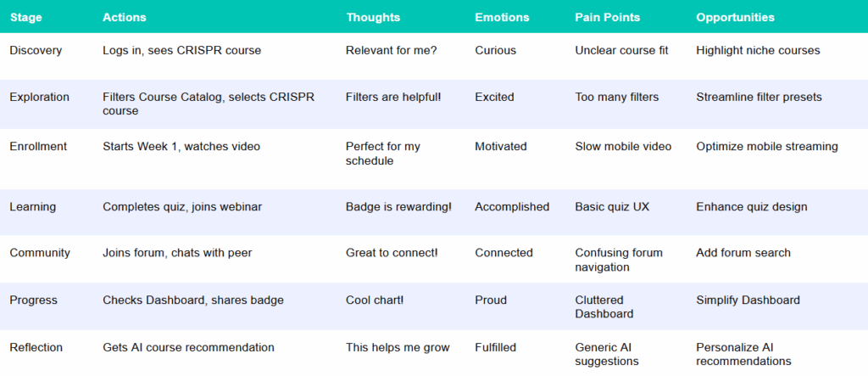Click the Opportunities column header
This screenshot has width=868, height=376.
[x=735, y=17]
